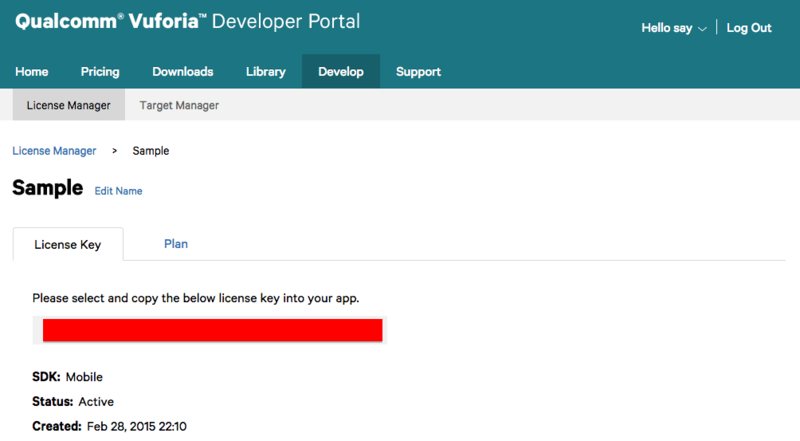Image resolution: width=800 pixels, height=441 pixels.
Task: Click the license key instruction text
Action: click(196, 298)
